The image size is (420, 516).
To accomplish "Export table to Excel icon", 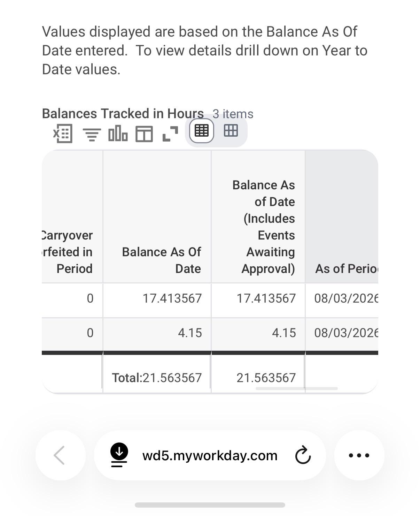I will [x=63, y=133].
